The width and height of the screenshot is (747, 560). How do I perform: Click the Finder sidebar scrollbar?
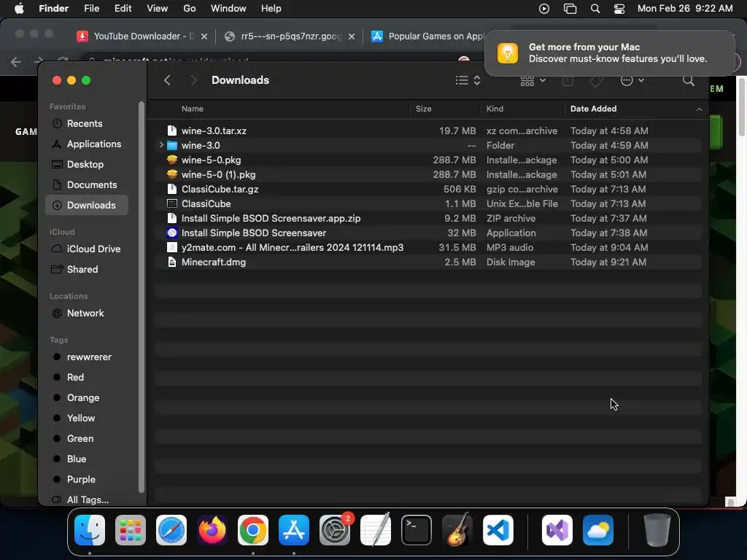coord(141,297)
